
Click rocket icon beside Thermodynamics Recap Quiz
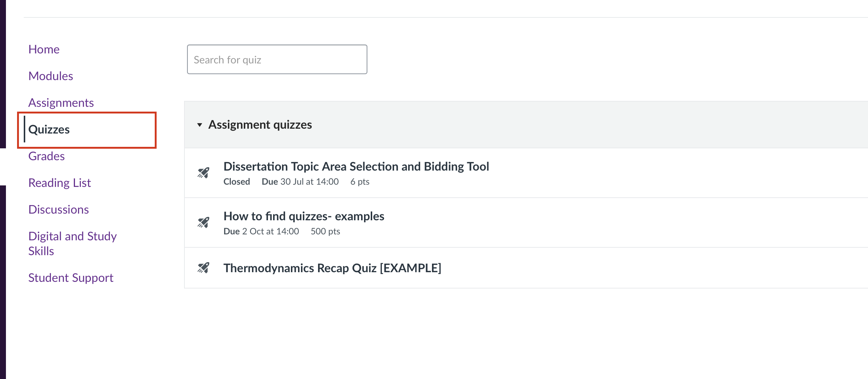[203, 268]
